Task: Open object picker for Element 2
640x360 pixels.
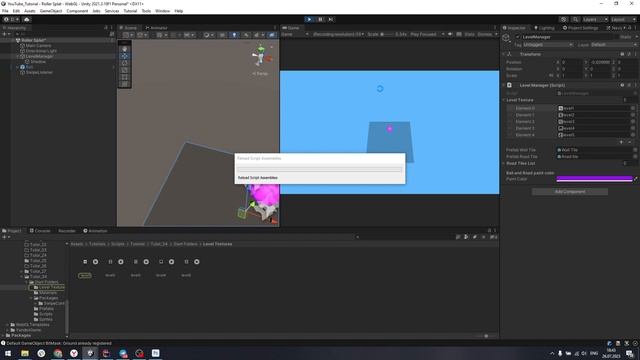Action: point(633,122)
